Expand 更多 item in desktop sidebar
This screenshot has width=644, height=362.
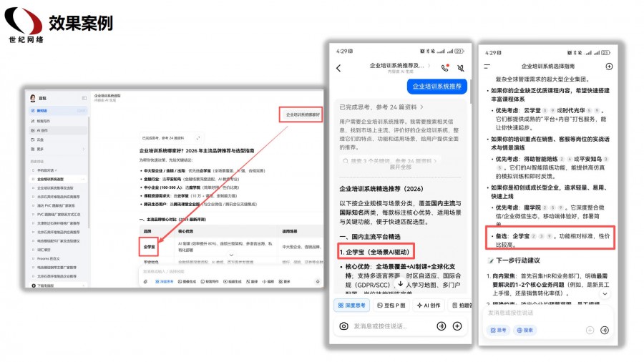tap(39, 149)
